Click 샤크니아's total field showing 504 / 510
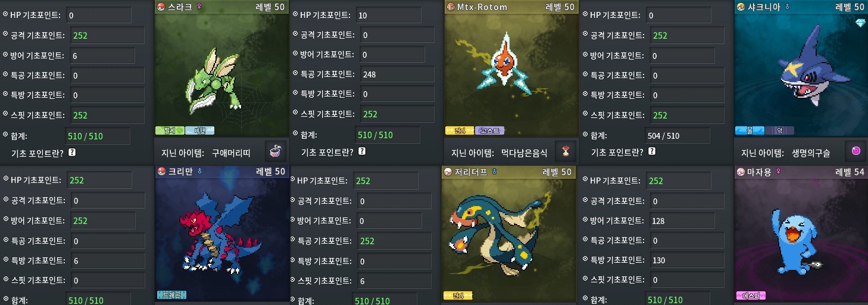 coord(677,135)
